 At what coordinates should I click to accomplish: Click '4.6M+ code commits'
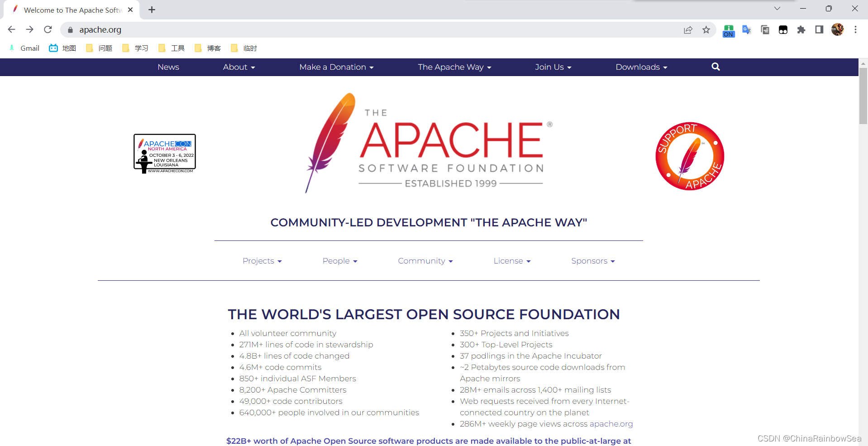click(280, 367)
